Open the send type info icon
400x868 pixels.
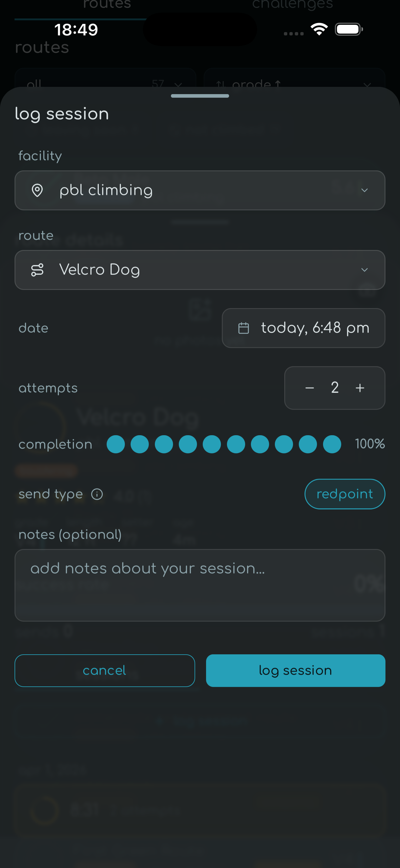tap(97, 494)
